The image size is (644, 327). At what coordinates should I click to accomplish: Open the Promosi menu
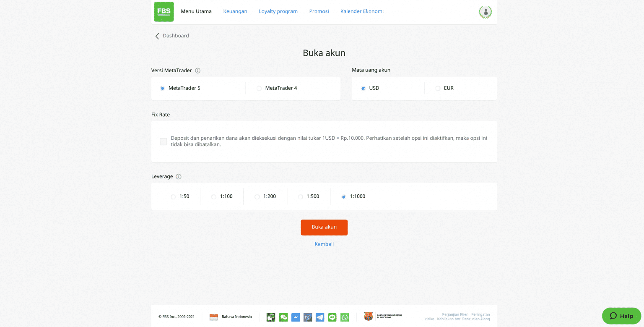(x=319, y=11)
